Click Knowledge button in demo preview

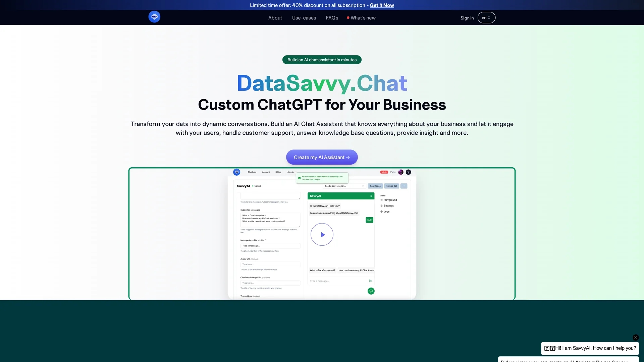pyautogui.click(x=375, y=186)
